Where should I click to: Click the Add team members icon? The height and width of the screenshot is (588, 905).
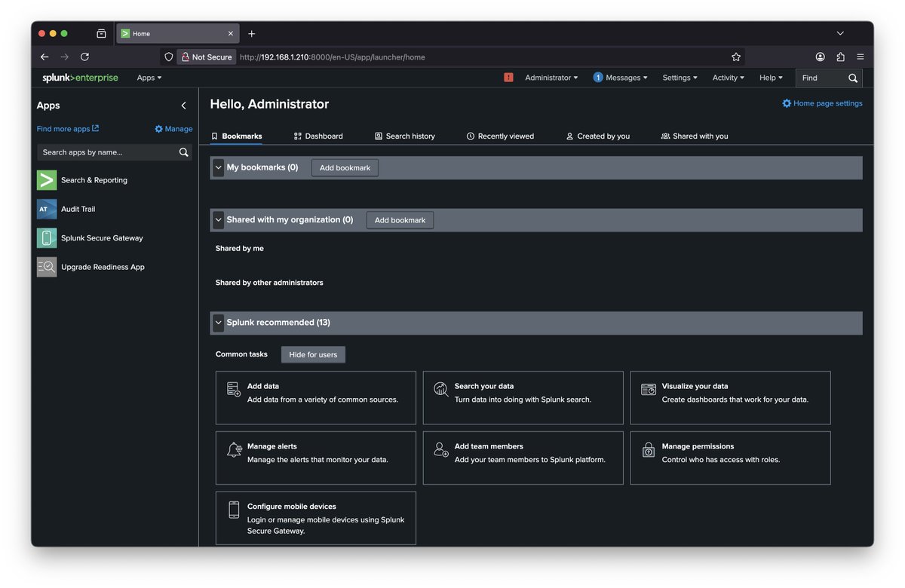pos(441,449)
